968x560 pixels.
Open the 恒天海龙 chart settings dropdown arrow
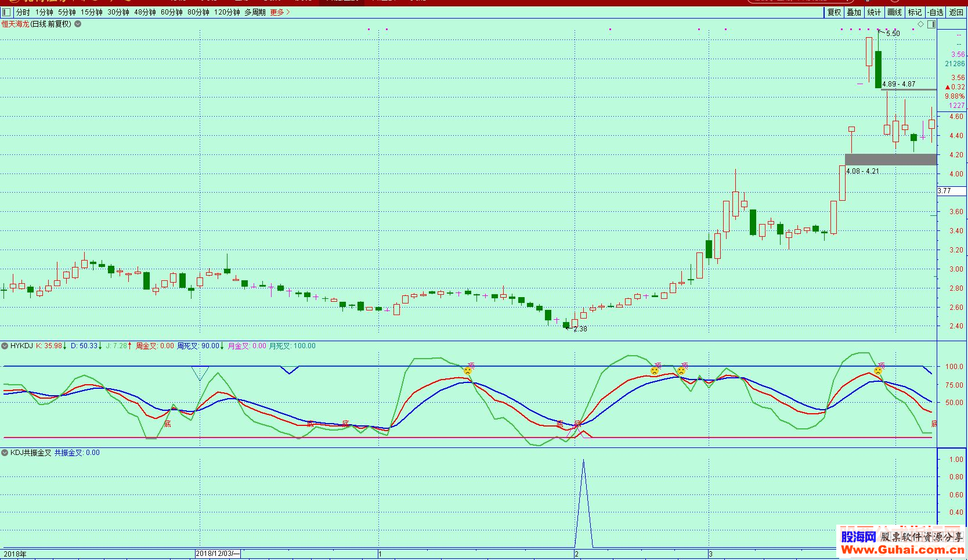pyautogui.click(x=78, y=24)
